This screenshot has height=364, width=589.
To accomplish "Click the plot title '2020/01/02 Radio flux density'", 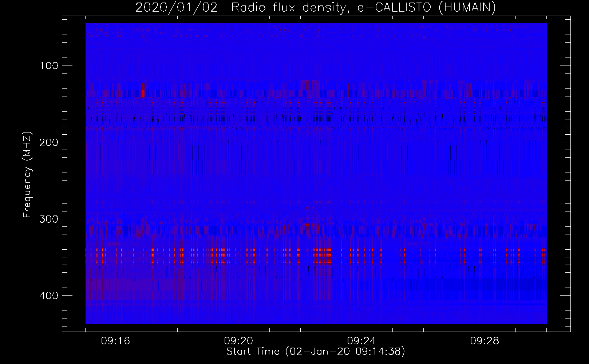I will point(241,7).
